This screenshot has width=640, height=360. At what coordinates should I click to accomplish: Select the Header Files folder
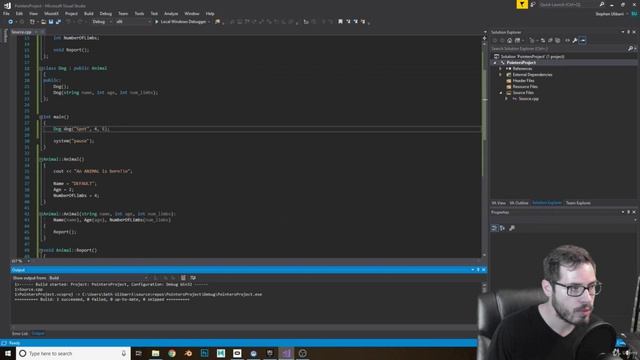pos(523,81)
